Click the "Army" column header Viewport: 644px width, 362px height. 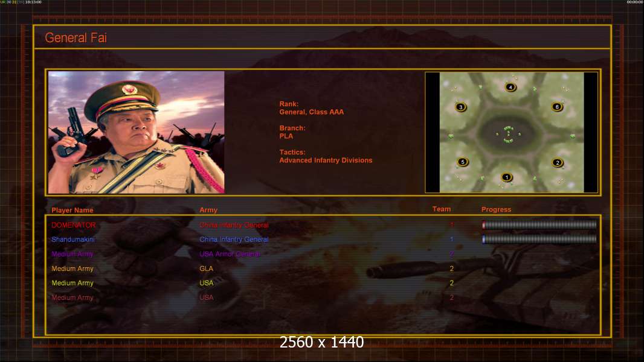pyautogui.click(x=208, y=210)
